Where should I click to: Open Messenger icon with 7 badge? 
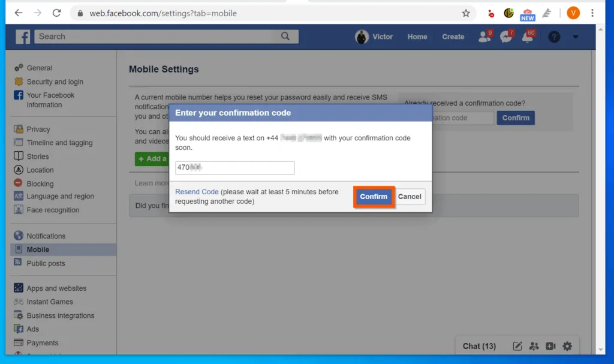pyautogui.click(x=506, y=37)
